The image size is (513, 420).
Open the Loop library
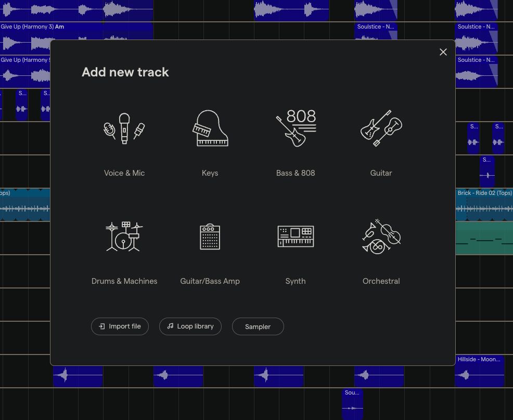[x=190, y=326]
